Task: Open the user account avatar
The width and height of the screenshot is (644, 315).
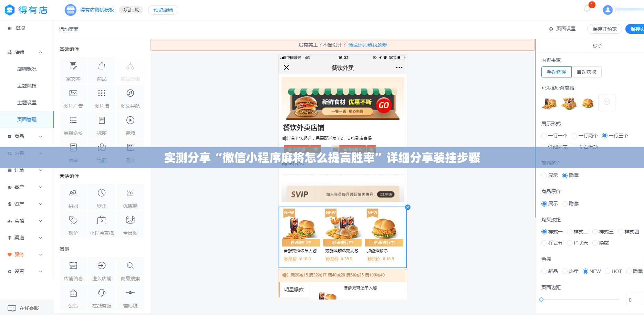Action: pyautogui.click(x=608, y=10)
